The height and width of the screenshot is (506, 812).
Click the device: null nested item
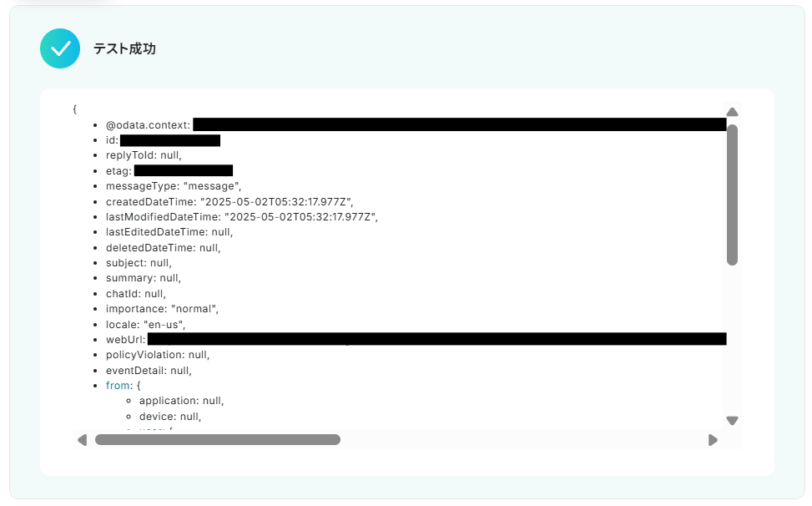(170, 417)
